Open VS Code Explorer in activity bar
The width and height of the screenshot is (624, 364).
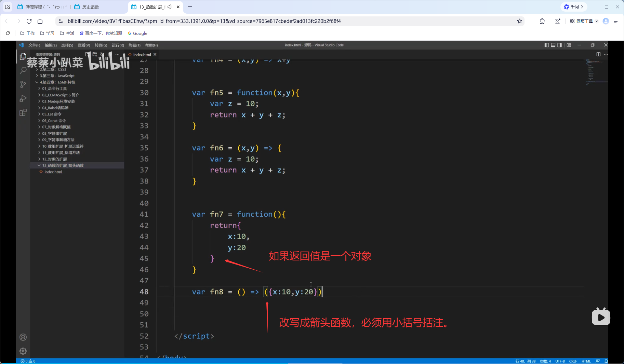pyautogui.click(x=23, y=56)
